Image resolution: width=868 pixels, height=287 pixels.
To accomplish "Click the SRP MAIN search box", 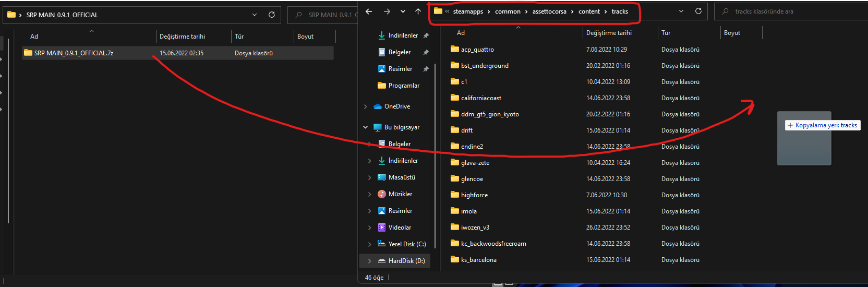I will pos(323,15).
